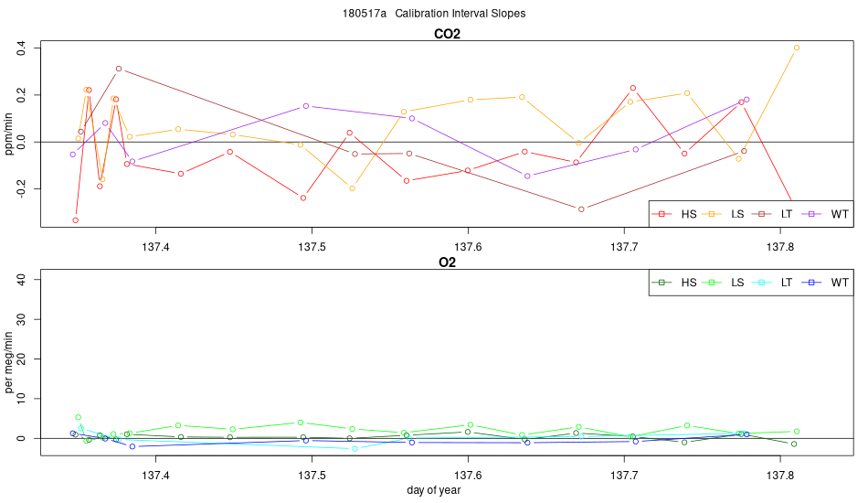The height and width of the screenshot is (503, 868).
Task: Click the '180517a Calibration Interval Slopes' title
Action: coord(434,14)
